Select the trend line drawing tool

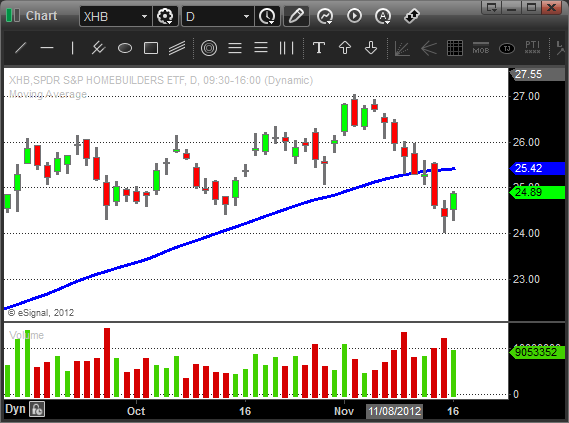tap(21, 48)
